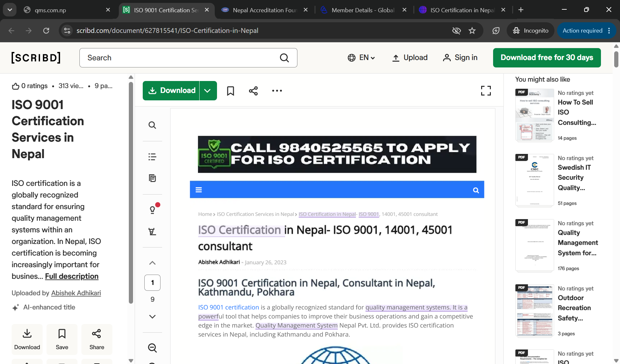Open a new browser tab

tap(521, 10)
